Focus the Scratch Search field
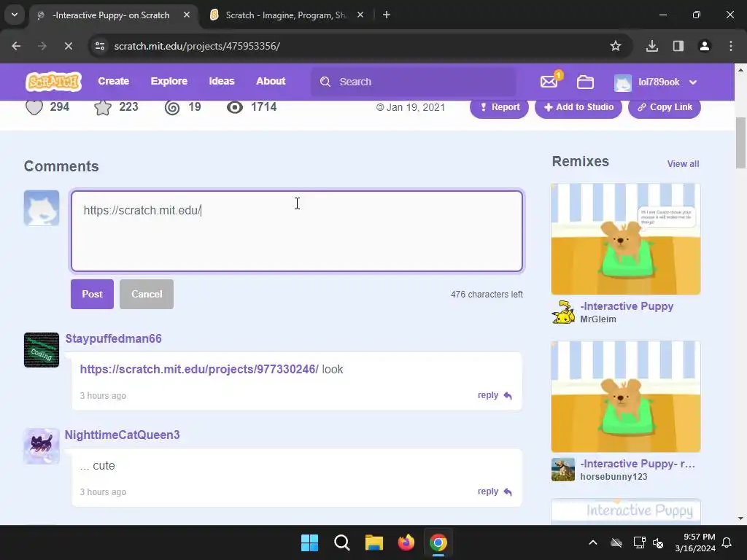 (414, 82)
